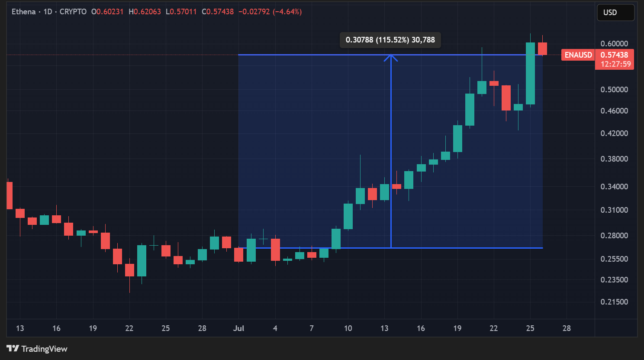The width and height of the screenshot is (644, 360).
Task: Click the 0.57438 current price label
Action: coord(614,55)
